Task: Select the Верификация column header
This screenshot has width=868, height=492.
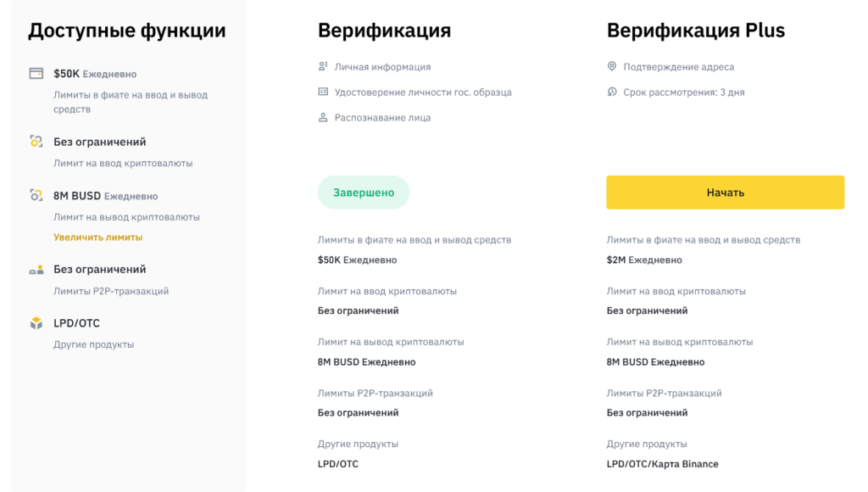Action: click(384, 30)
